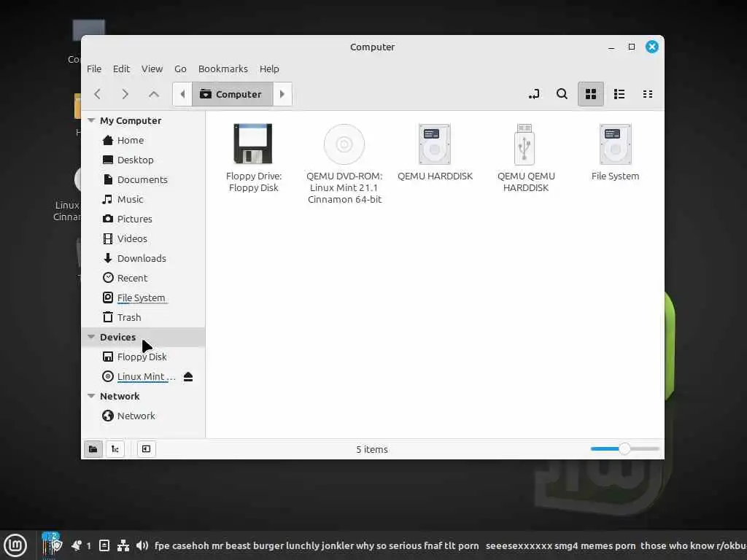Click the Computer path bar button
747x560 pixels.
233,94
